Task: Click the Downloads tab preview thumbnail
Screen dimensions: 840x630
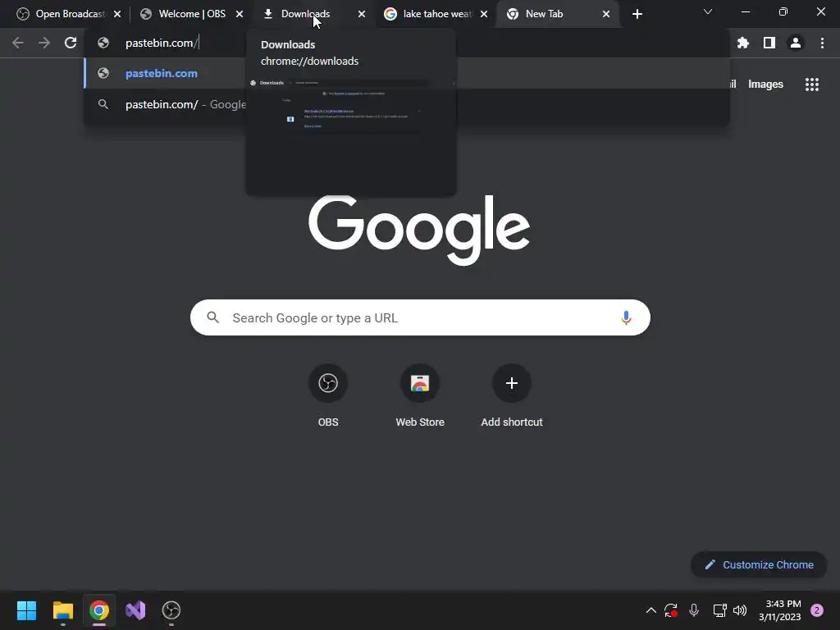Action: [x=351, y=136]
